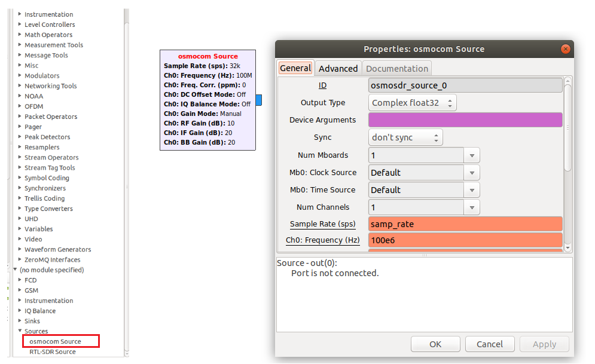This screenshot has height=364, width=595.
Task: Select the FCD tree item
Action: pos(30,280)
